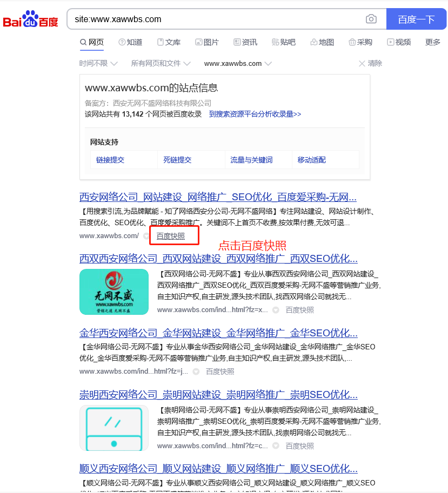Open the 地图 tab
The width and height of the screenshot is (448, 493).
(x=322, y=42)
